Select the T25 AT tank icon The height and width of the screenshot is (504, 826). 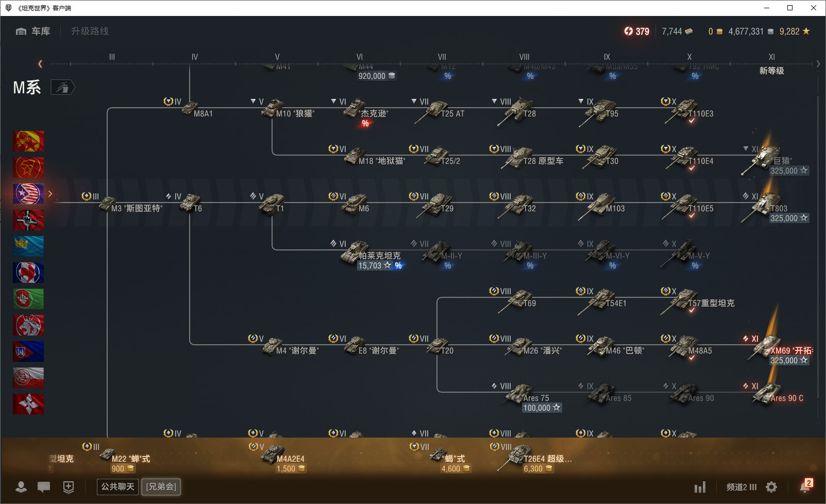[432, 111]
